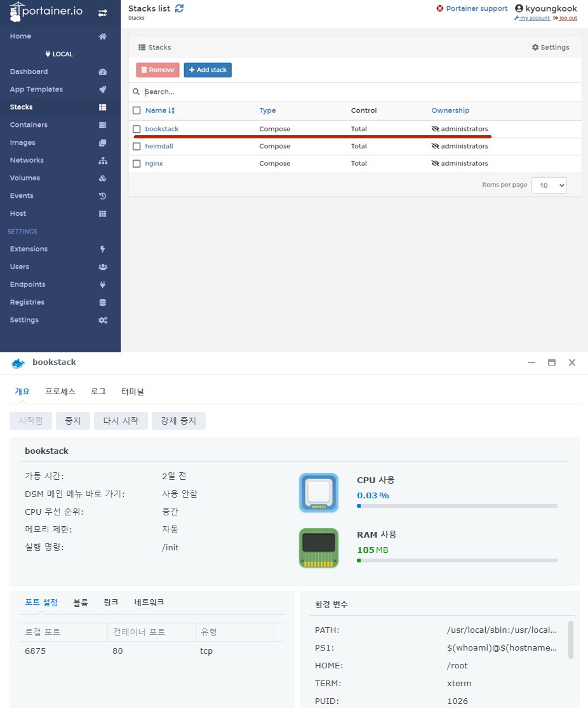588x716 pixels.
Task: Refresh the Stacks list with the reload icon
Action: [x=180, y=8]
